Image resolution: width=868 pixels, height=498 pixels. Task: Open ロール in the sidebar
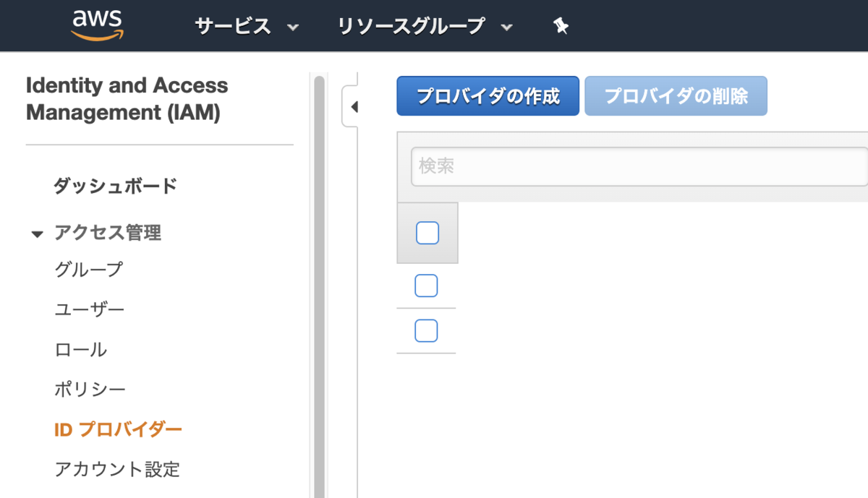(81, 350)
